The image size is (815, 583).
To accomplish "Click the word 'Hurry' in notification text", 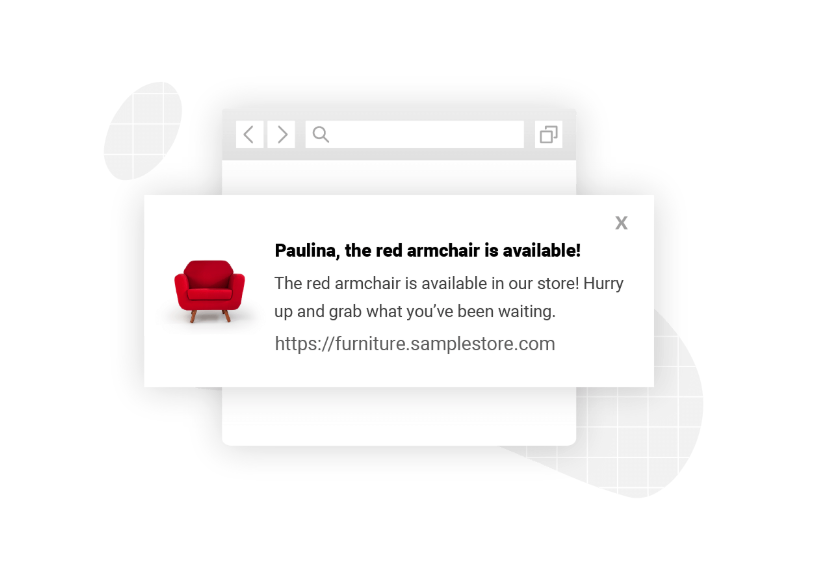I will pyautogui.click(x=603, y=284).
